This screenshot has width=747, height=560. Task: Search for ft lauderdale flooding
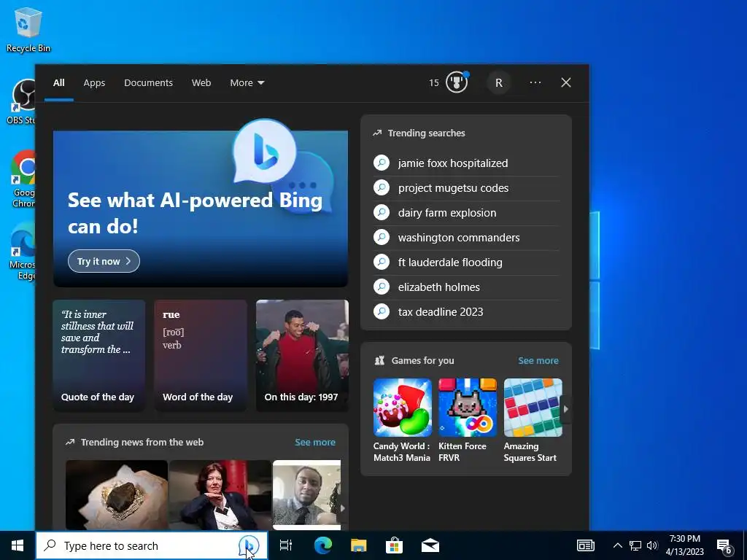[450, 262]
